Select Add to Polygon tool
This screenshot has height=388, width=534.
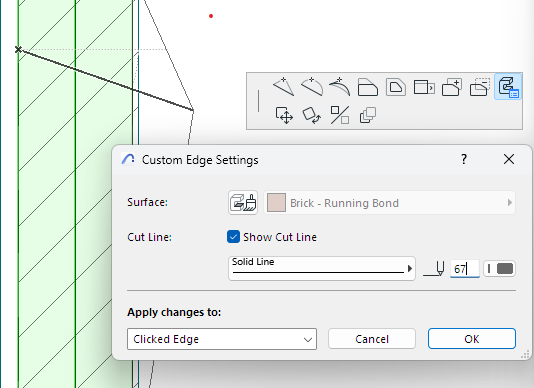tap(452, 87)
